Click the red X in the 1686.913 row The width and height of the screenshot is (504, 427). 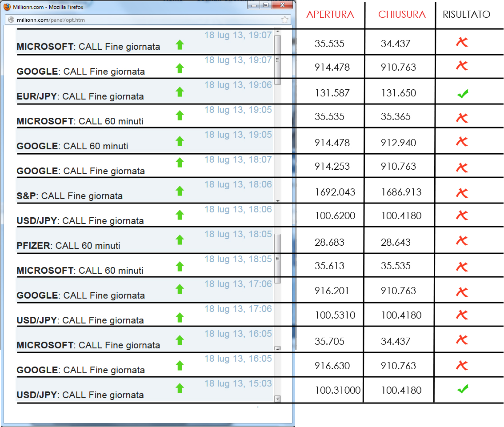462,192
